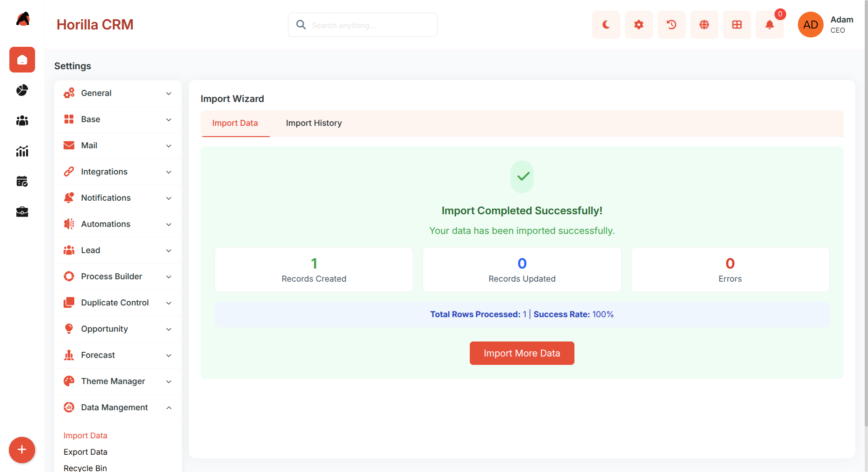The width and height of the screenshot is (868, 472).
Task: Open the calendar check sidebar icon
Action: pos(22,182)
